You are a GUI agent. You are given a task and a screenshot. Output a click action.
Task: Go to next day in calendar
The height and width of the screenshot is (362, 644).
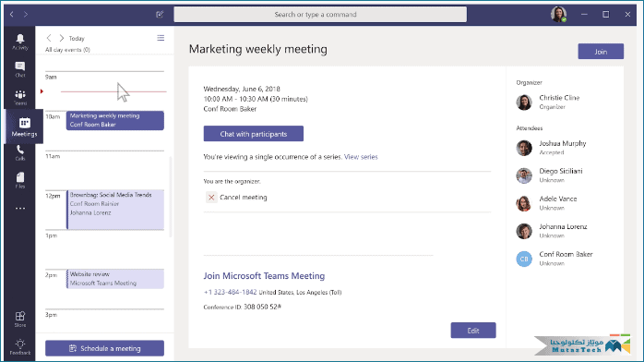tap(62, 38)
